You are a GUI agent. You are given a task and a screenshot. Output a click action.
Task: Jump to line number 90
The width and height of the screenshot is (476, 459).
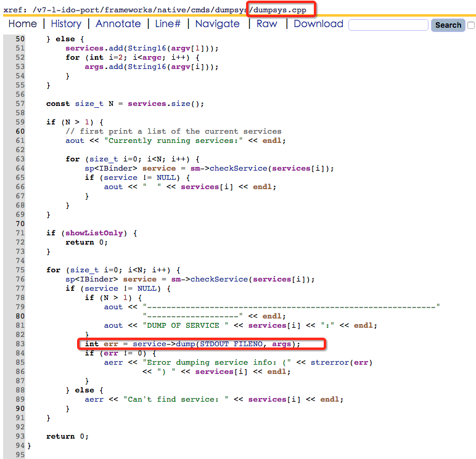coord(20,408)
